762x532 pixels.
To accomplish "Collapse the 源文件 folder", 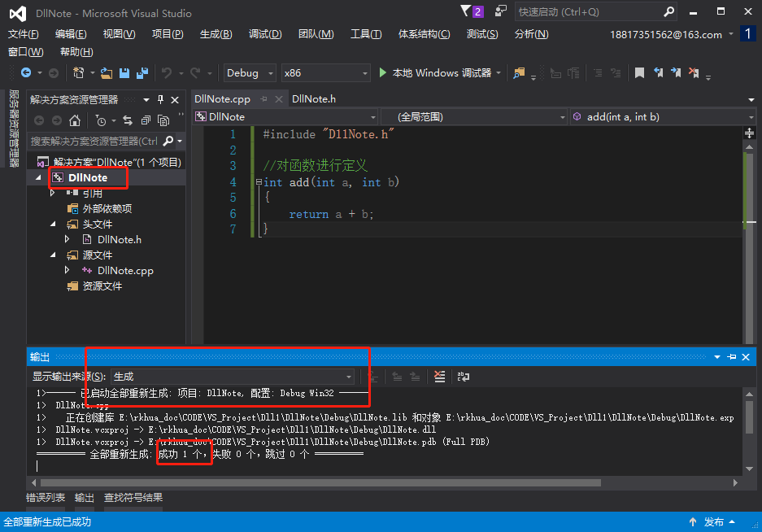I will pyautogui.click(x=53, y=255).
